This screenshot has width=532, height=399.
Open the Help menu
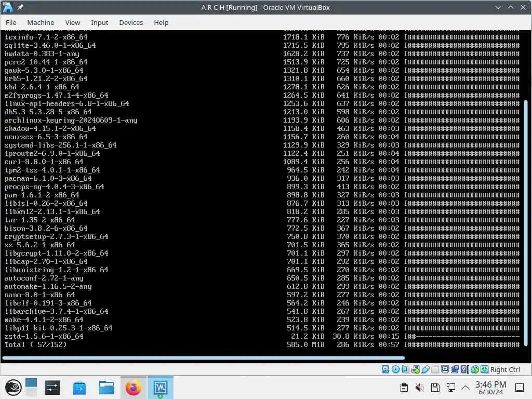click(161, 22)
